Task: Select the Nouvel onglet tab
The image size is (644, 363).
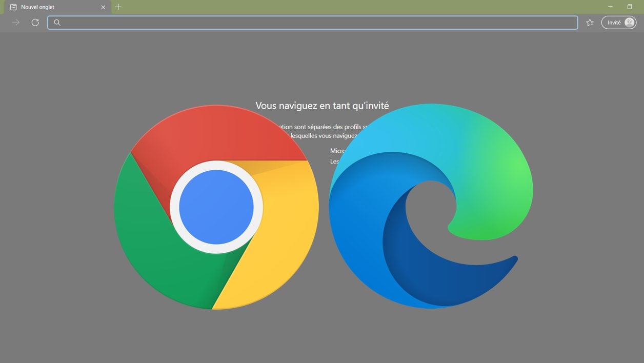Action: coord(57,7)
